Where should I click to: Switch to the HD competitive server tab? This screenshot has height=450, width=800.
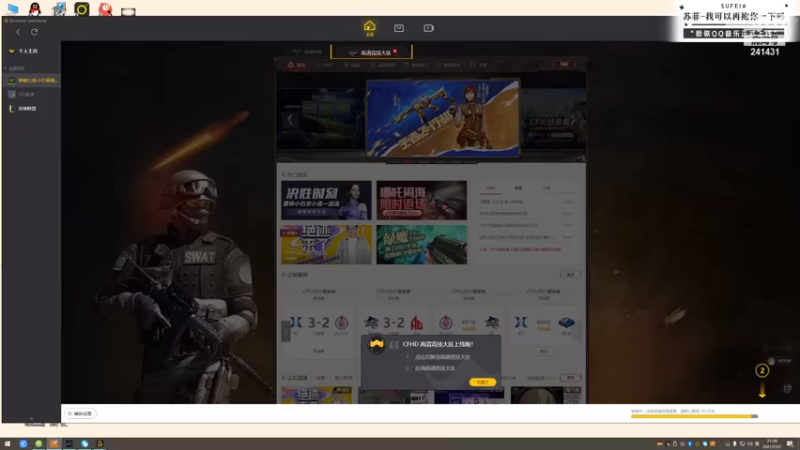(x=371, y=52)
